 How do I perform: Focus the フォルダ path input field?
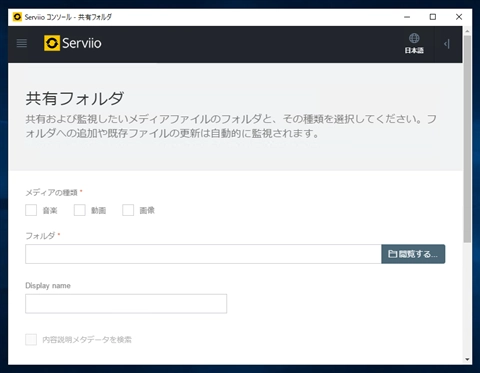coord(203,254)
